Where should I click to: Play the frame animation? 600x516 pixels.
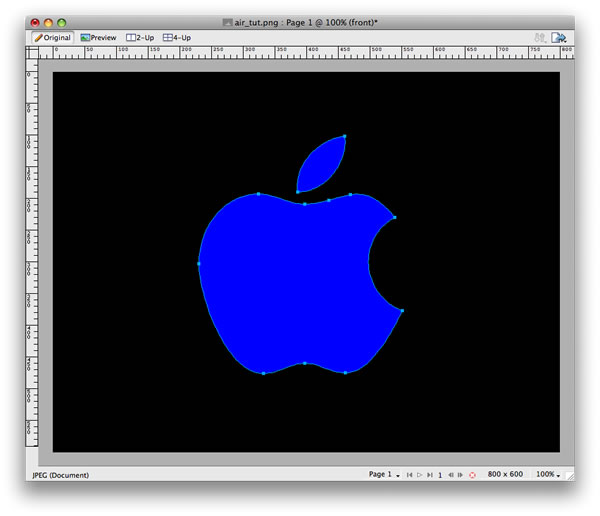pyautogui.click(x=419, y=475)
